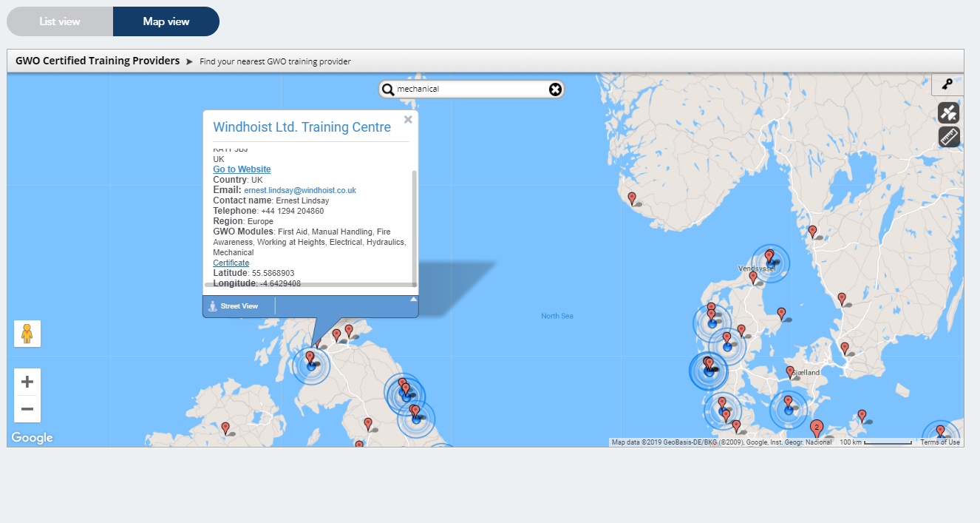
Task: Expand the popup footer triangle arrow
Action: (413, 300)
